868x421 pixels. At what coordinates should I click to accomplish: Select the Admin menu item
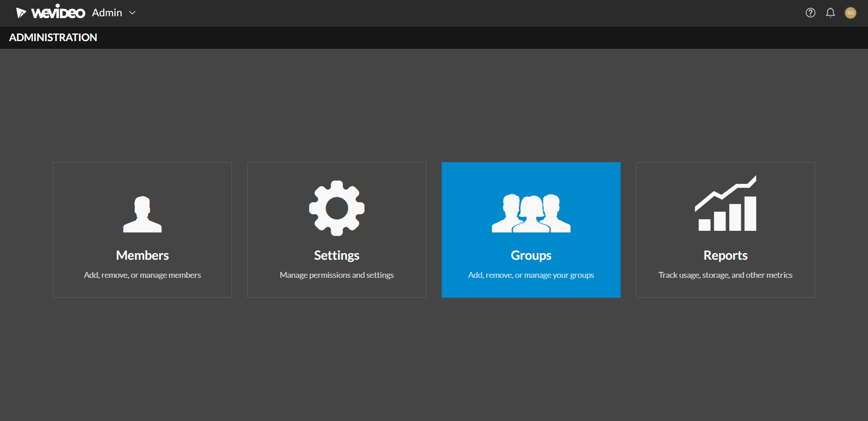point(107,13)
